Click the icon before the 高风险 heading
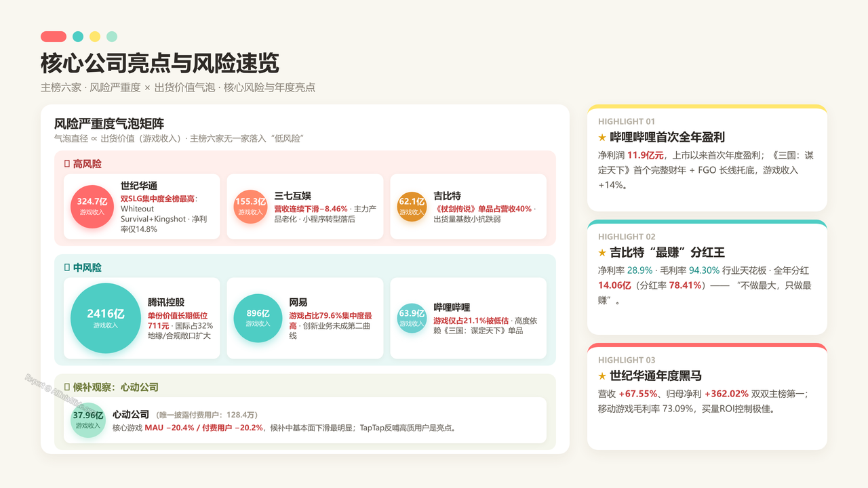This screenshot has height=488, width=868. (x=66, y=164)
